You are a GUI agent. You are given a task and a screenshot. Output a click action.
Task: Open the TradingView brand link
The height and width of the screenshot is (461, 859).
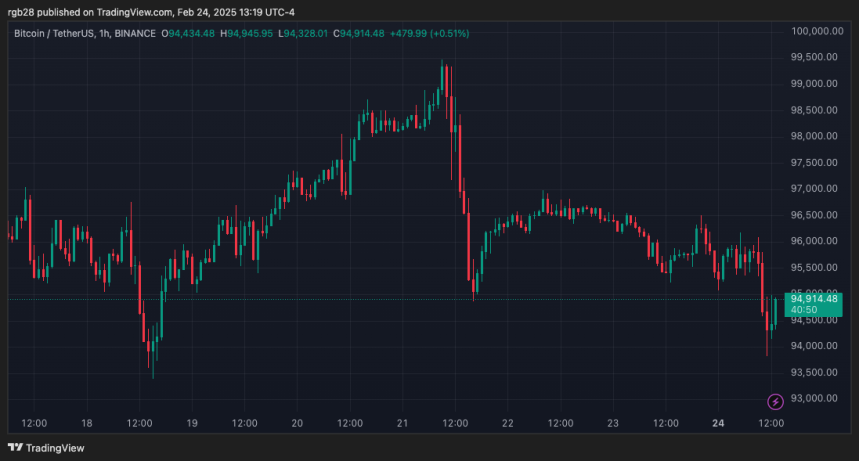tap(46, 448)
